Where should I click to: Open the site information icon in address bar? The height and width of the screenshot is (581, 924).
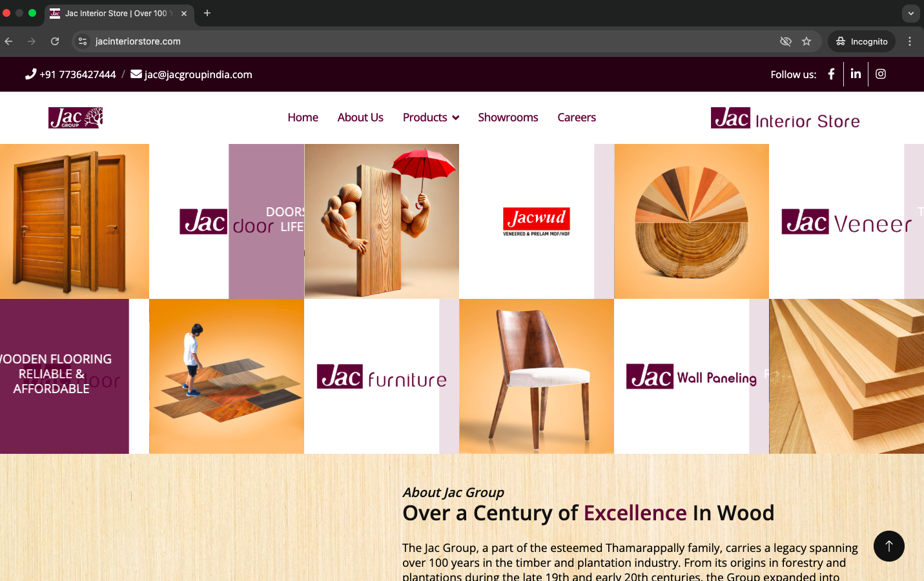tap(83, 41)
